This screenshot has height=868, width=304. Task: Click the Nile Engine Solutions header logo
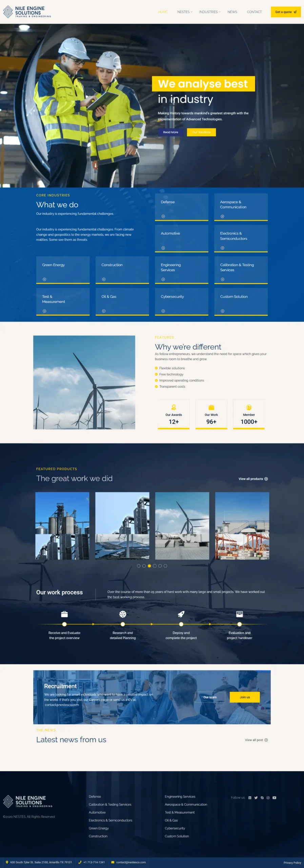[27, 12]
